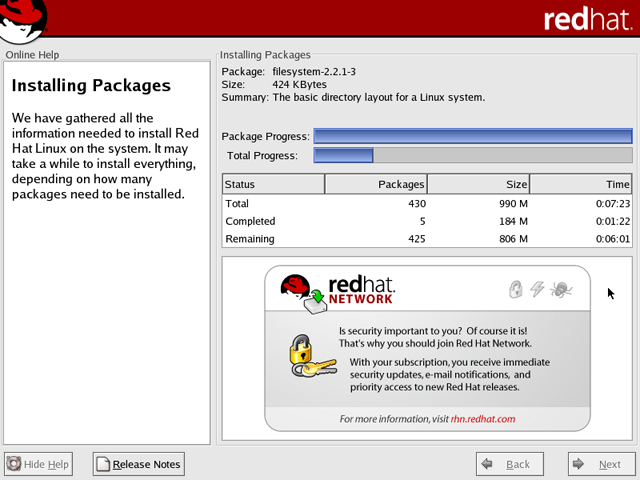Click the Status column header
This screenshot has height=480, width=640.
coord(273,184)
